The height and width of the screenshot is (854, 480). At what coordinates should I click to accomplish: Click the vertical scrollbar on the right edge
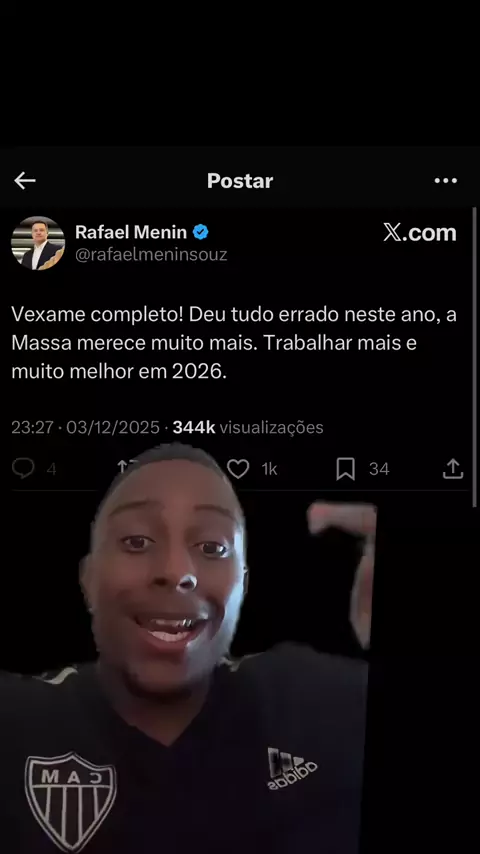click(474, 357)
